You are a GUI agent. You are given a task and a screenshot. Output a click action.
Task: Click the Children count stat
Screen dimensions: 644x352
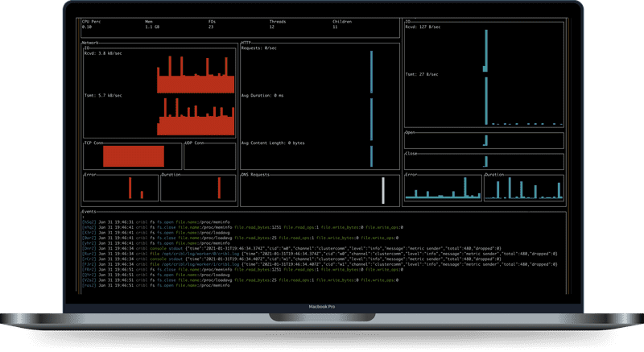coord(335,27)
